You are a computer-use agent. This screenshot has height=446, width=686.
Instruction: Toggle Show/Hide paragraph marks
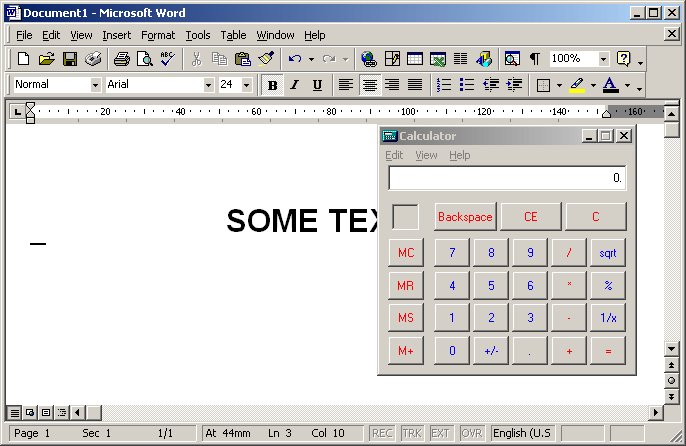(x=535, y=59)
